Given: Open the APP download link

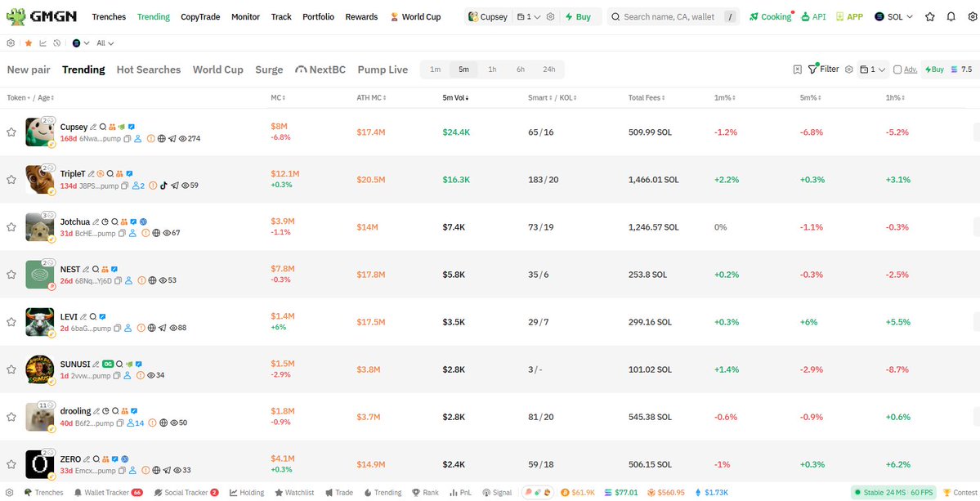Looking at the screenshot, I should (x=848, y=17).
